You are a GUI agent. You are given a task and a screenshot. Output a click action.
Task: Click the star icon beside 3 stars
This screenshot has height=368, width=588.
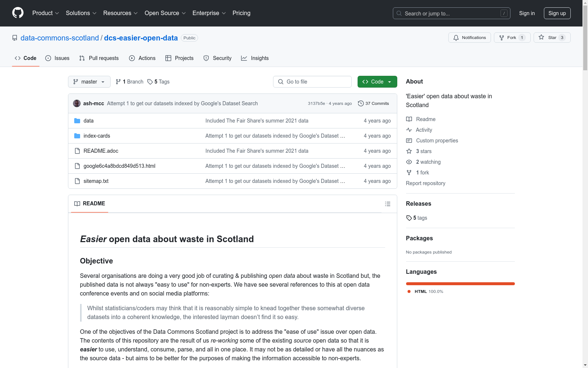point(409,151)
